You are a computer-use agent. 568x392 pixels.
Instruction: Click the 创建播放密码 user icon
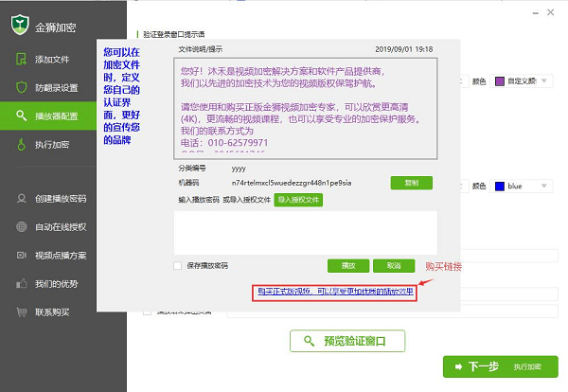click(x=22, y=199)
